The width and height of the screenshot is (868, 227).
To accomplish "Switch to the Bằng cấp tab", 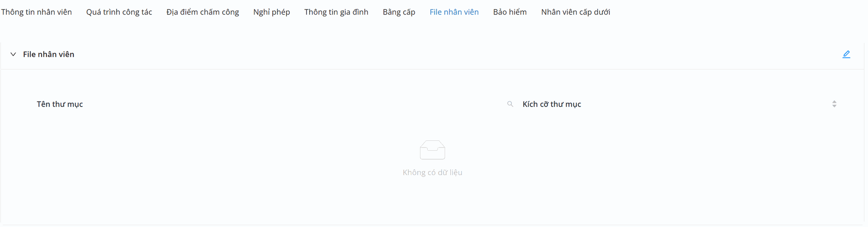I will tap(399, 12).
